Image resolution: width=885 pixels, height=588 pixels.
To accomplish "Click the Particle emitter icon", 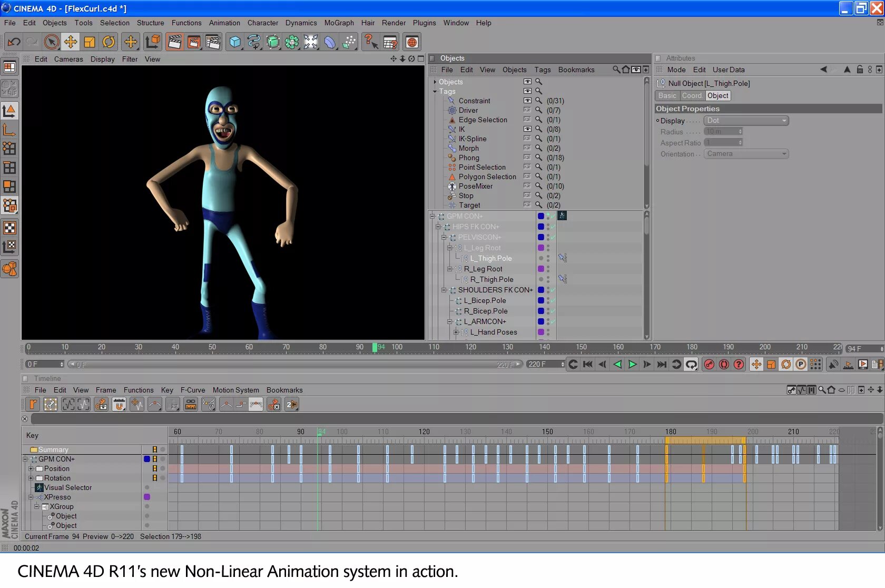I will (349, 42).
